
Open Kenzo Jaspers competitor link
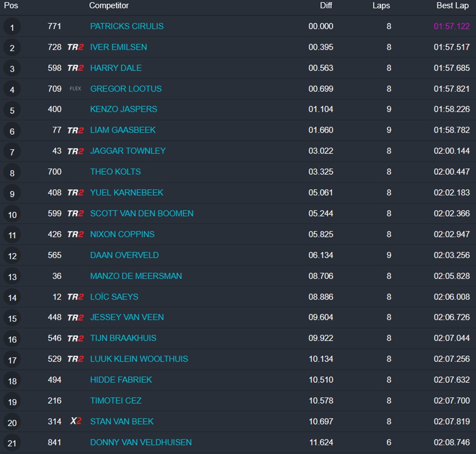(x=123, y=109)
